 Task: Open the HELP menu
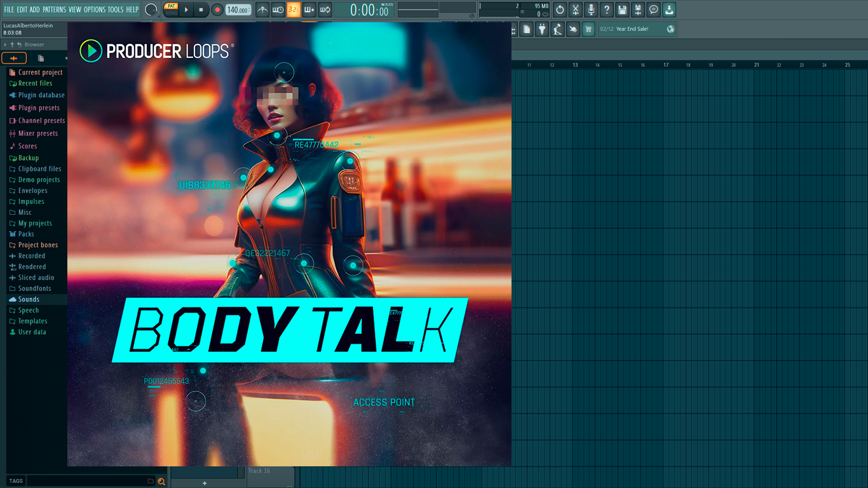click(x=132, y=10)
